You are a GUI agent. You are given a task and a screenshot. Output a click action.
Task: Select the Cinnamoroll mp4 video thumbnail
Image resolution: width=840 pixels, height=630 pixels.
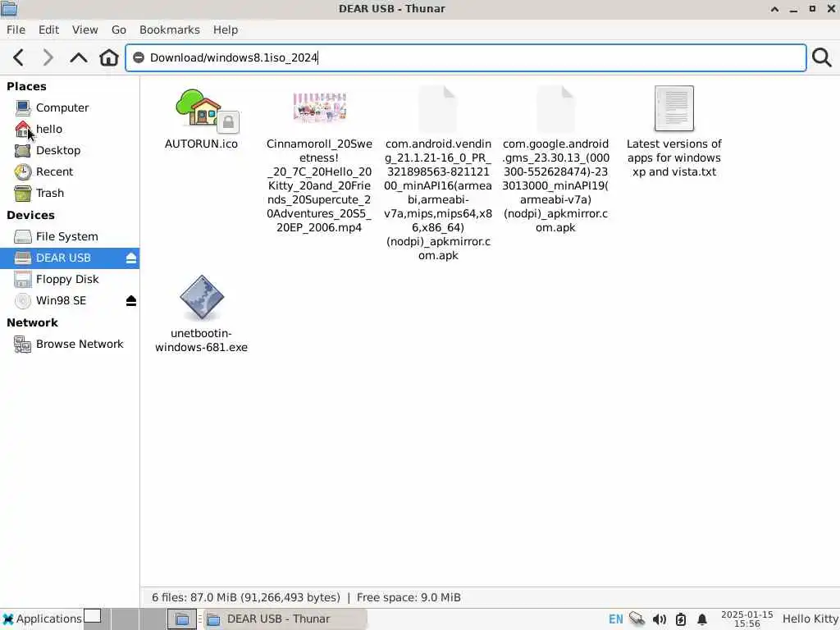[319, 107]
